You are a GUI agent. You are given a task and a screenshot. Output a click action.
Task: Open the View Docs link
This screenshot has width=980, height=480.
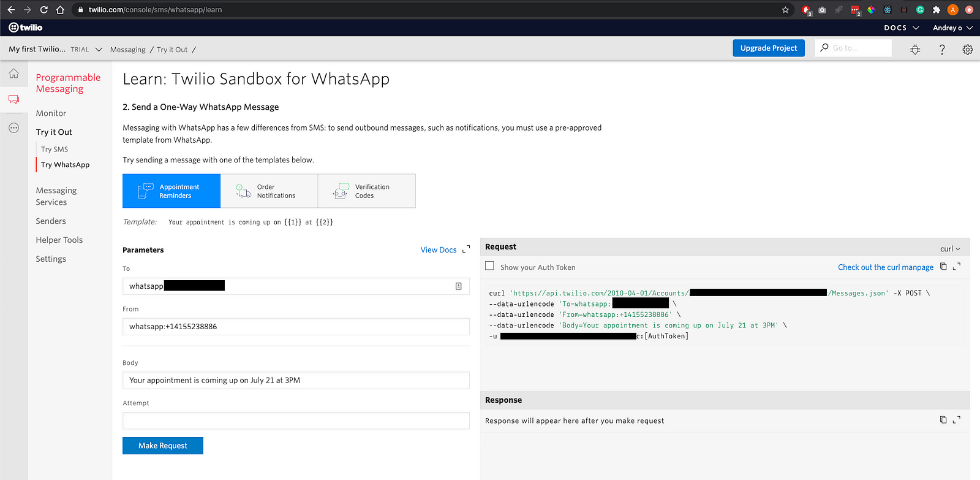click(439, 250)
